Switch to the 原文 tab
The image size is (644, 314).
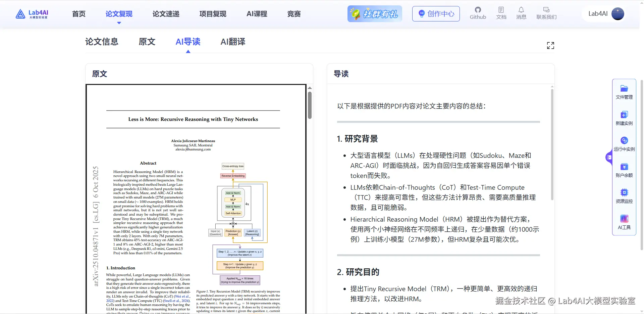[x=147, y=42]
